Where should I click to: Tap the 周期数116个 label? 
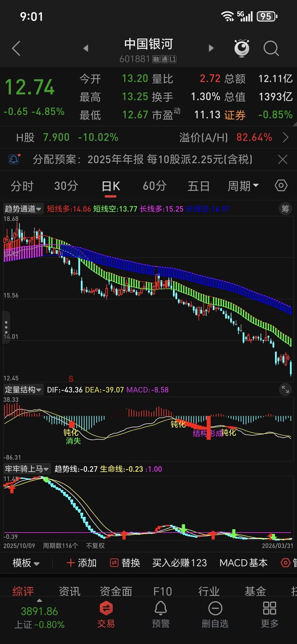[61, 545]
